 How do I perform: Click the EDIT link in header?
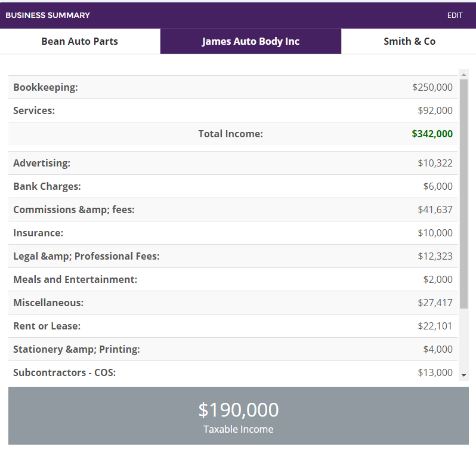[455, 16]
